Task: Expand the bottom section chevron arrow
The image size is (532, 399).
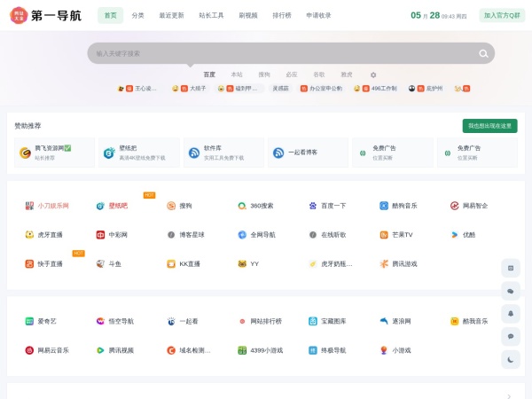Action: point(509,396)
